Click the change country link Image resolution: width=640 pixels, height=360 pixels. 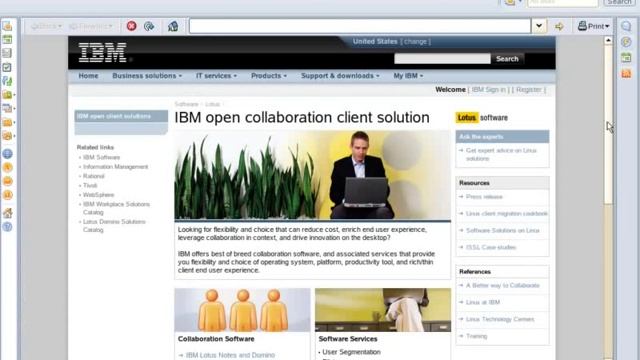click(x=416, y=42)
